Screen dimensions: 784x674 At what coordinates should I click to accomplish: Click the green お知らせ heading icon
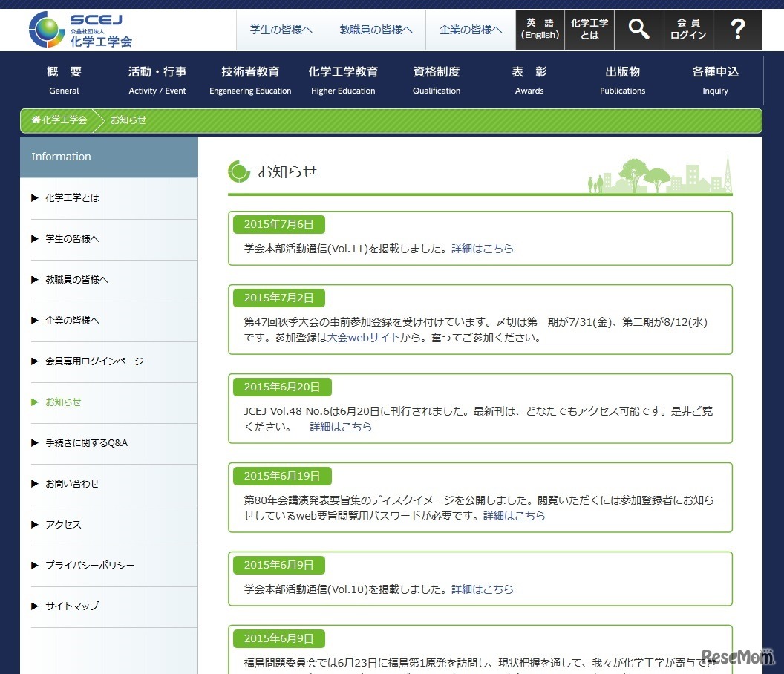(x=238, y=171)
